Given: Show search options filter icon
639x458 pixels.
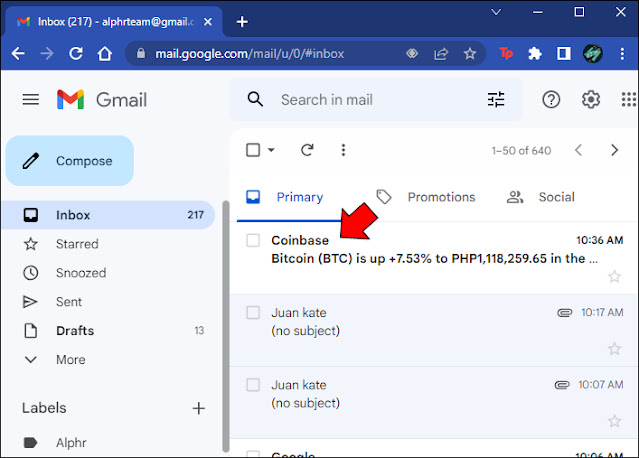Looking at the screenshot, I should (x=496, y=99).
